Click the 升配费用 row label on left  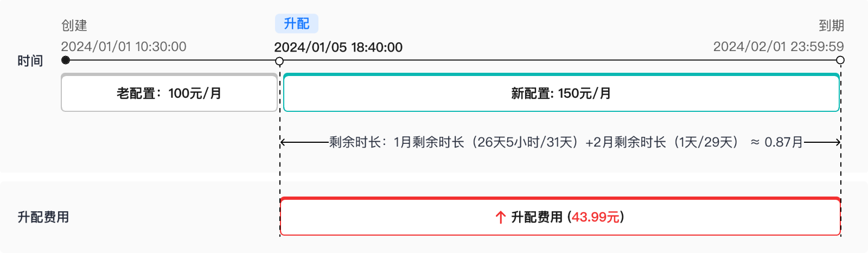coord(43,217)
